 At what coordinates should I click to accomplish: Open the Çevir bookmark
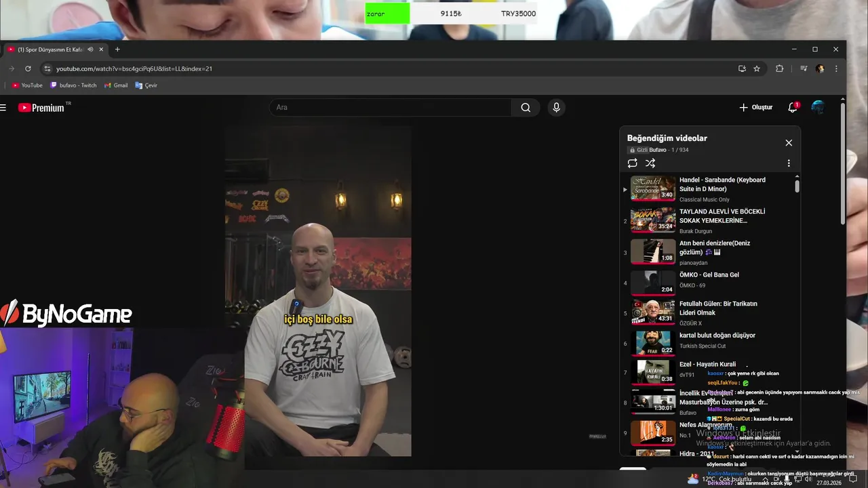(x=146, y=85)
